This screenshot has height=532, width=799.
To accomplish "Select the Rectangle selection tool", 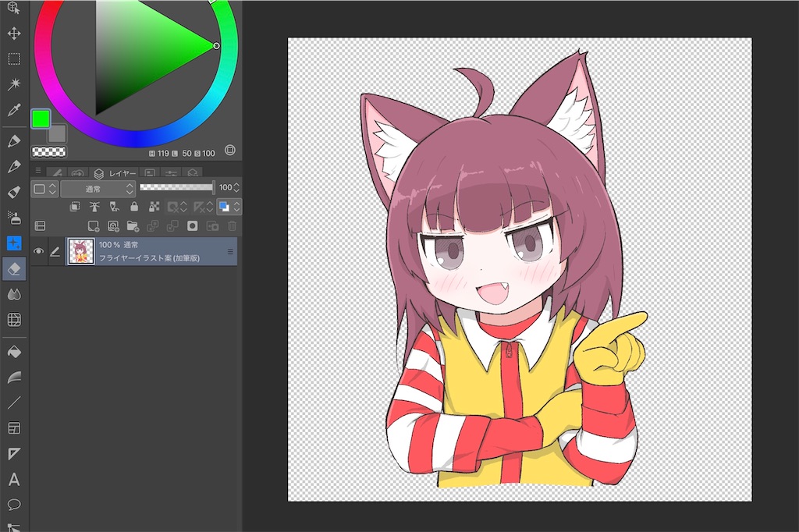I will [14, 59].
